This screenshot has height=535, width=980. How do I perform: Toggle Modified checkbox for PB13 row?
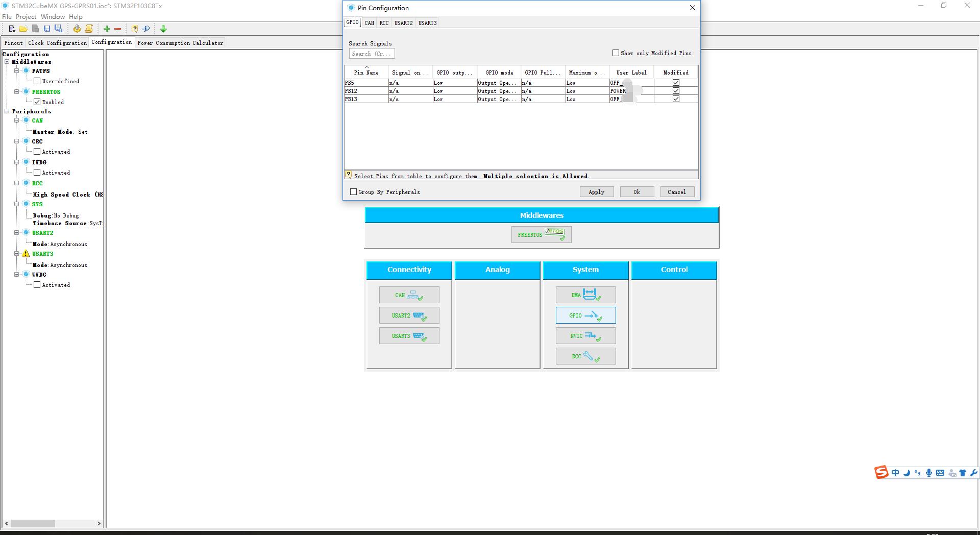pos(676,99)
